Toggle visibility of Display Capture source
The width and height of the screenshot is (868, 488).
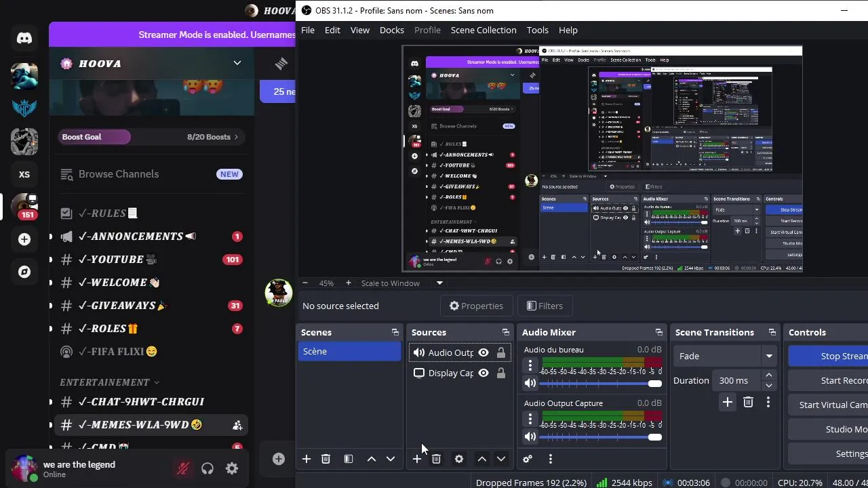point(484,373)
